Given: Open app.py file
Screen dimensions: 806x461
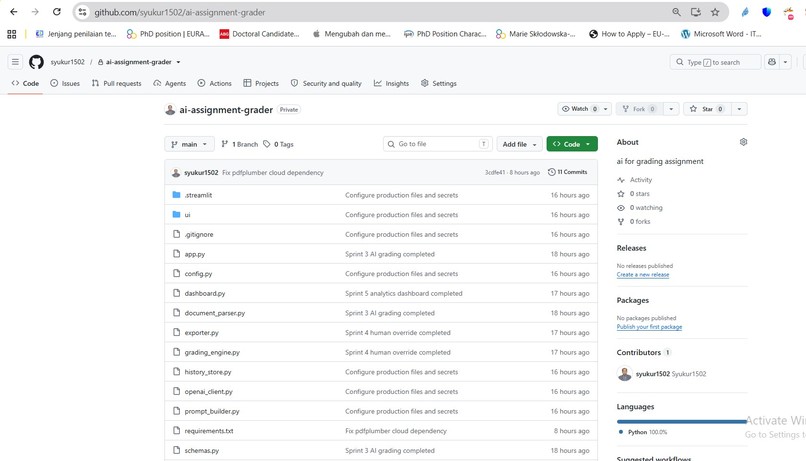Looking at the screenshot, I should [195, 254].
